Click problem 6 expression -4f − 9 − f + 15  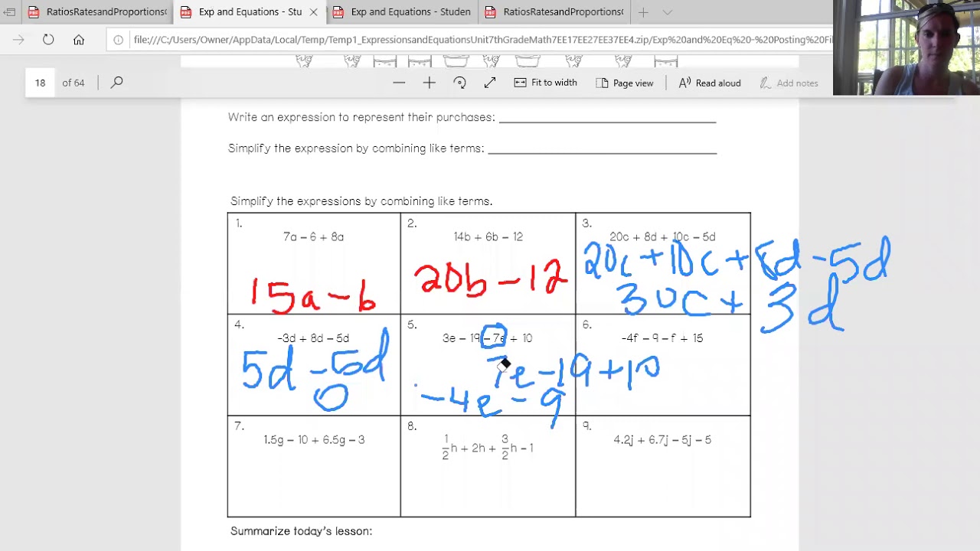[662, 337]
